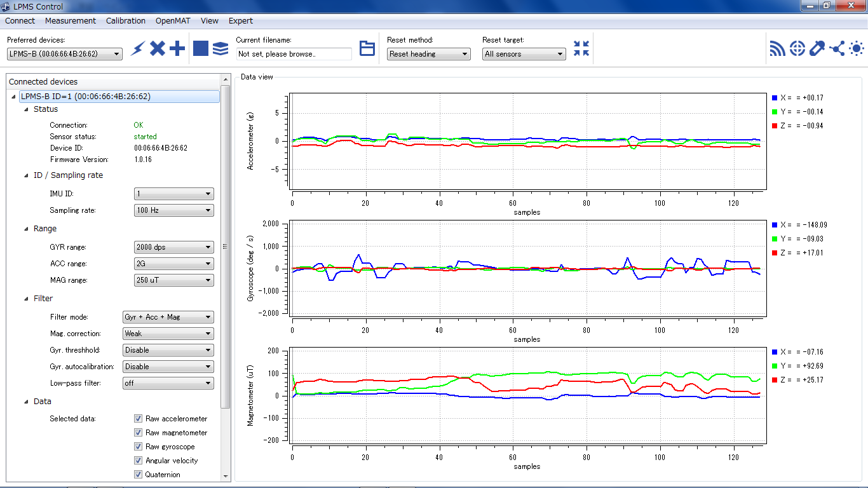The height and width of the screenshot is (488, 868).
Task: Click the Connection status value OK
Action: pyautogui.click(x=139, y=125)
